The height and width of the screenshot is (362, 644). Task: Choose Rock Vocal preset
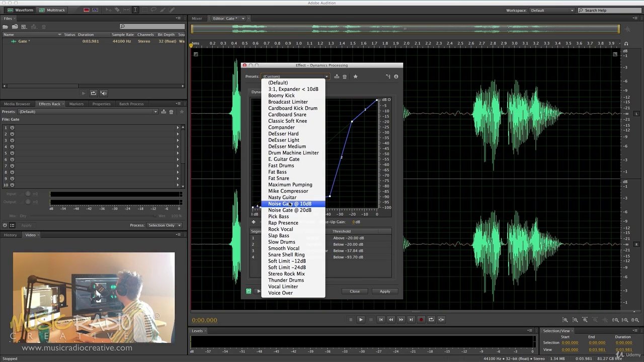click(293, 229)
